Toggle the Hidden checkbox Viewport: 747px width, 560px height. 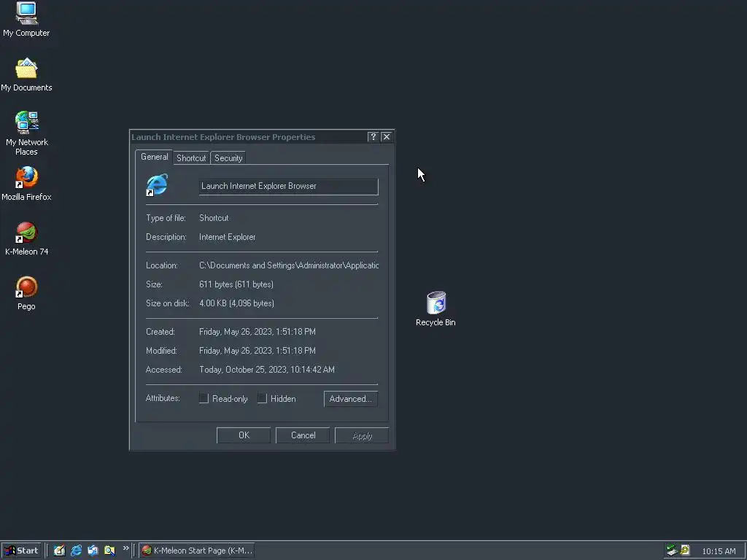[x=262, y=399]
